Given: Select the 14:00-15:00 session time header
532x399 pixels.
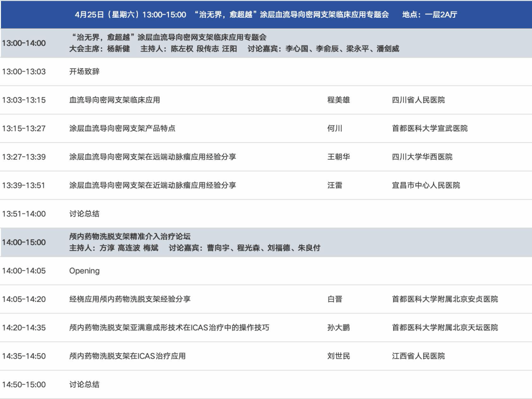Looking at the screenshot, I should click(x=24, y=242).
